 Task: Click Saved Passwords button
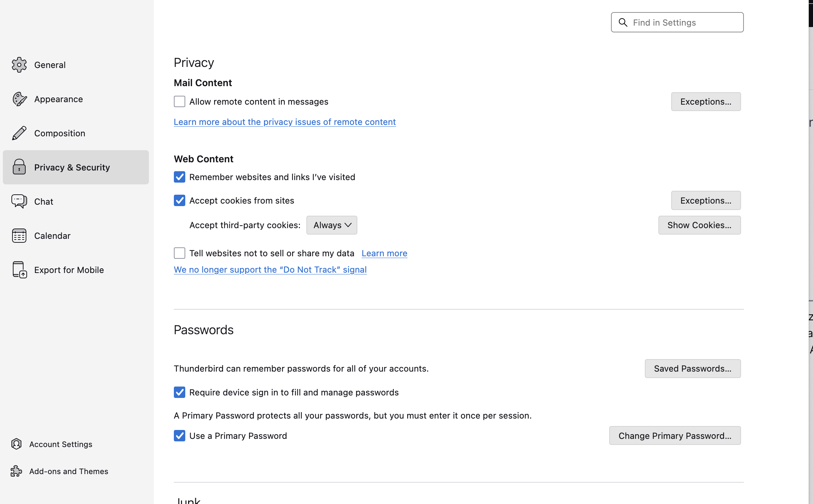coord(692,368)
